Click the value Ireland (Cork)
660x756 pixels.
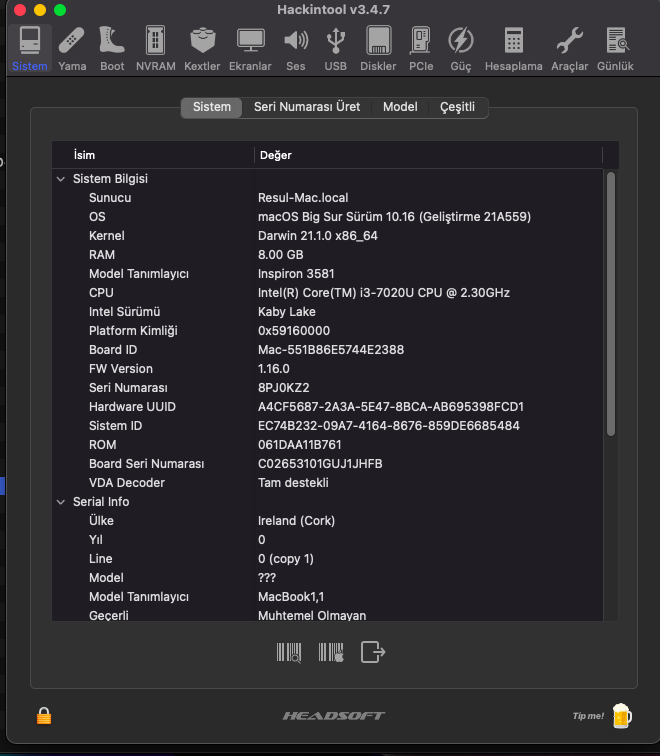296,521
